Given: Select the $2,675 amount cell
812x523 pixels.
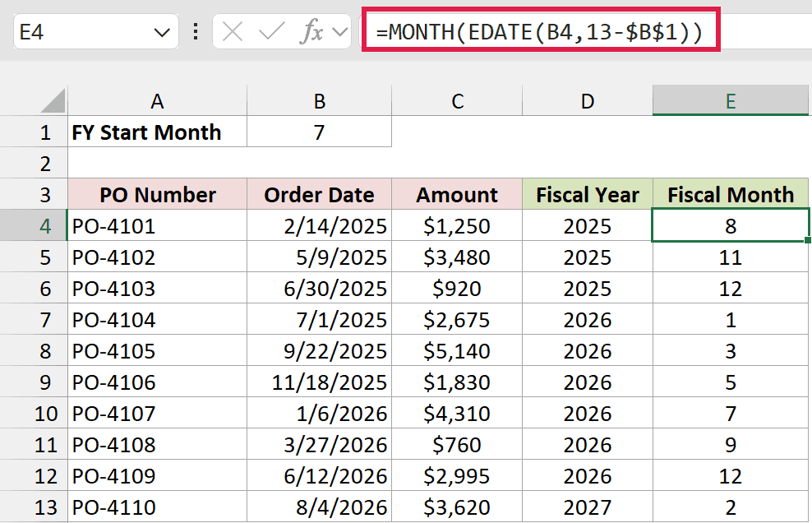Looking at the screenshot, I should (457, 319).
